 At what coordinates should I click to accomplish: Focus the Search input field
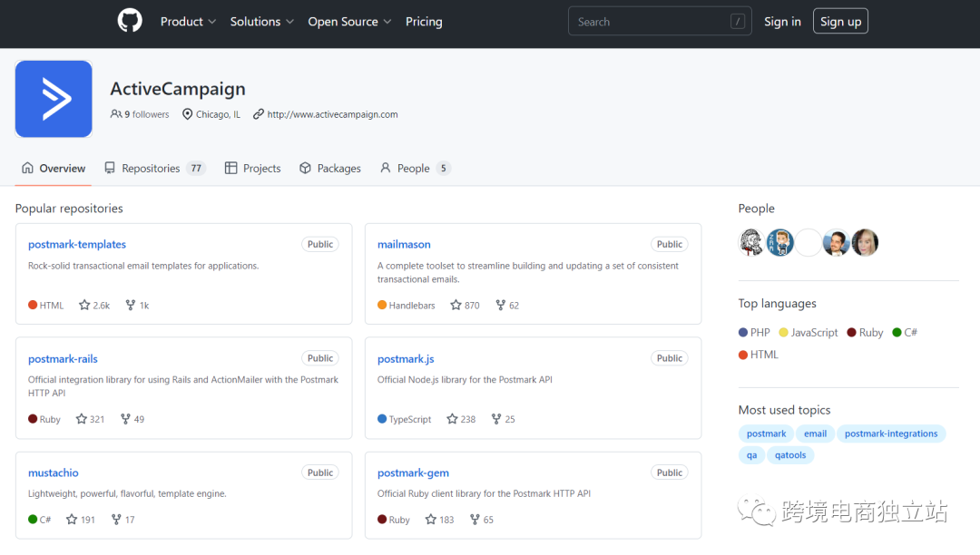click(660, 21)
